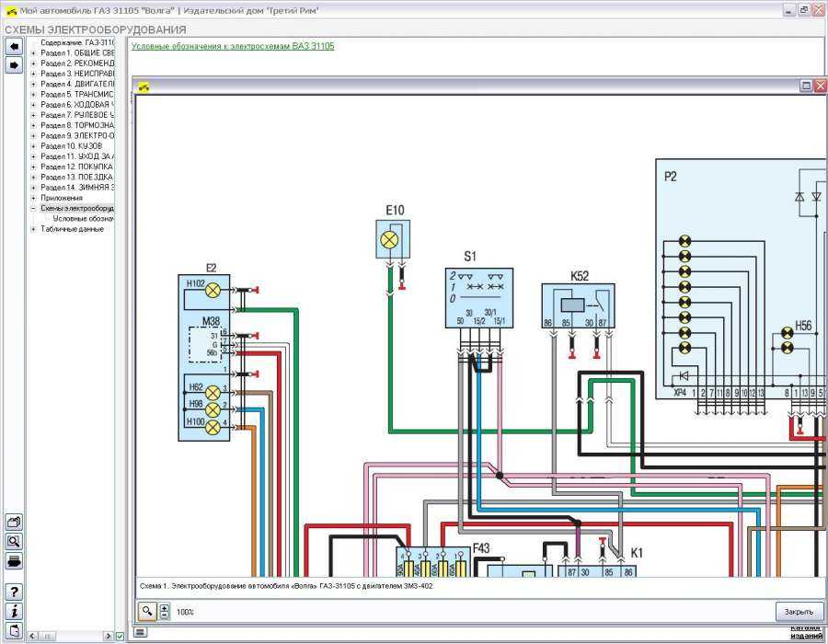Click the K52 relay block

[x=579, y=305]
